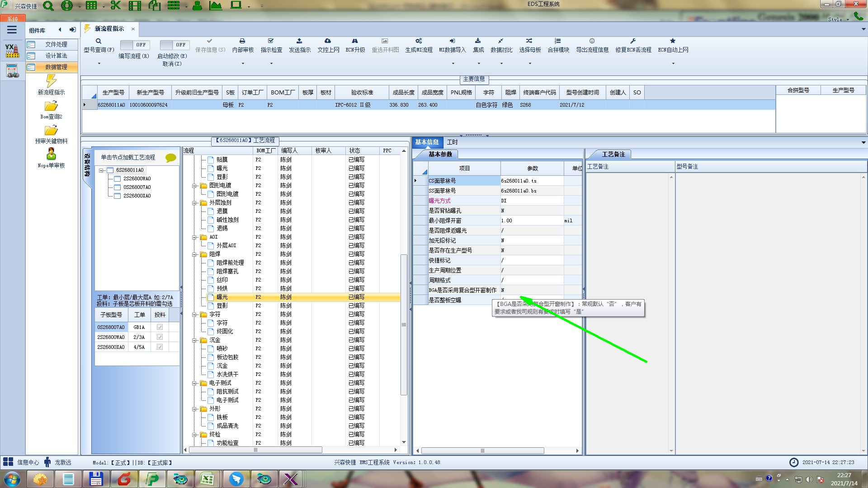The image size is (868, 488).
Task: Check the 0S268007A0 tree node checkbox
Action: pyautogui.click(x=118, y=188)
